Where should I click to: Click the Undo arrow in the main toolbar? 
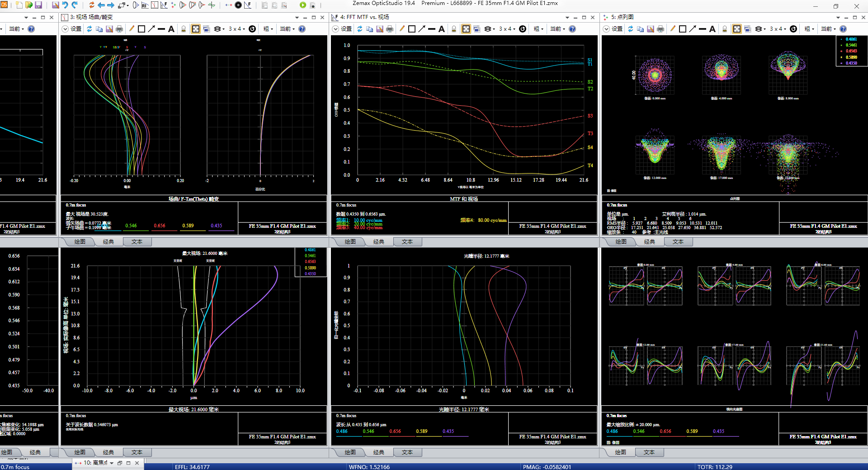(65, 5)
